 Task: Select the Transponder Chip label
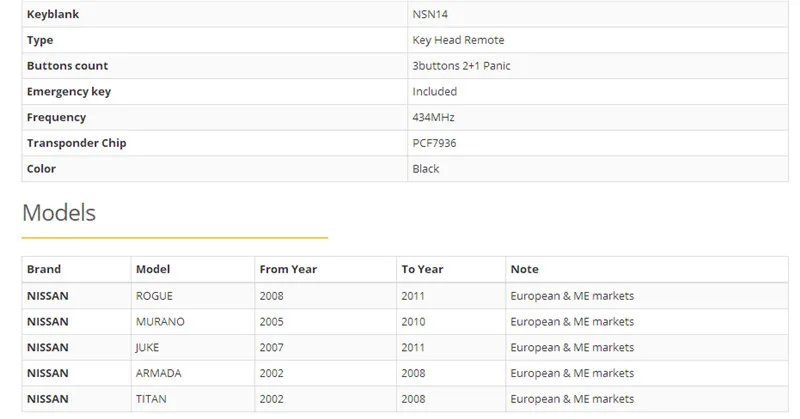point(77,143)
